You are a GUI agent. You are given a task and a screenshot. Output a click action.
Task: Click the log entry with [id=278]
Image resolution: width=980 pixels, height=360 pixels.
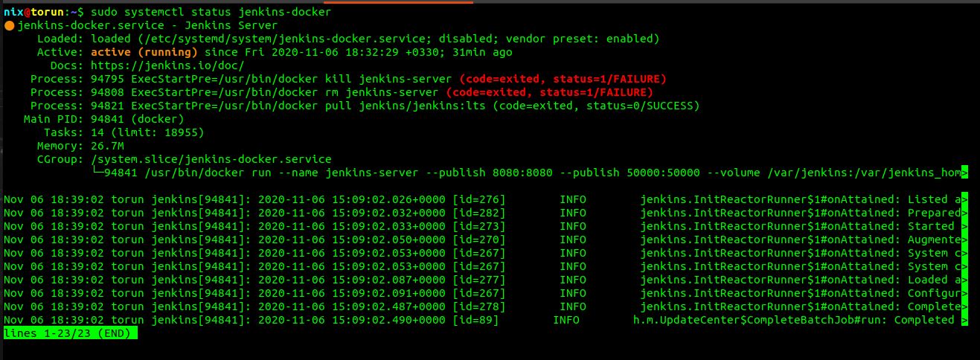[486, 307]
